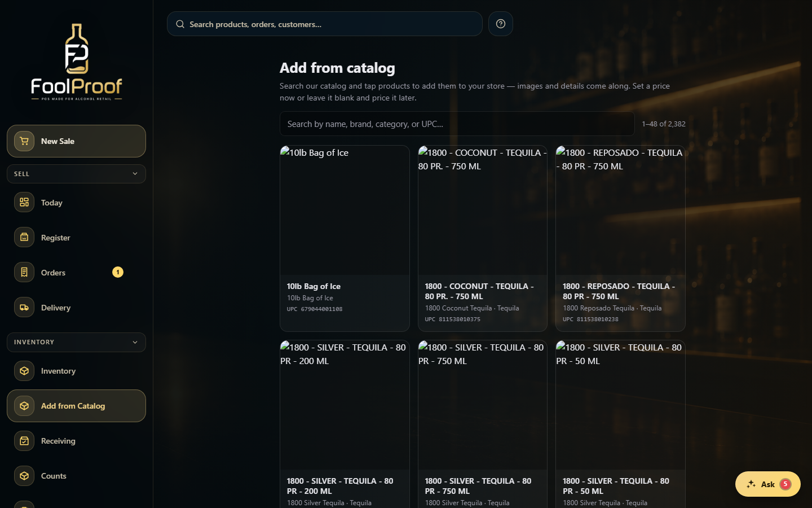The width and height of the screenshot is (812, 508).
Task: Click the magnifier icon in top search
Action: tap(180, 24)
